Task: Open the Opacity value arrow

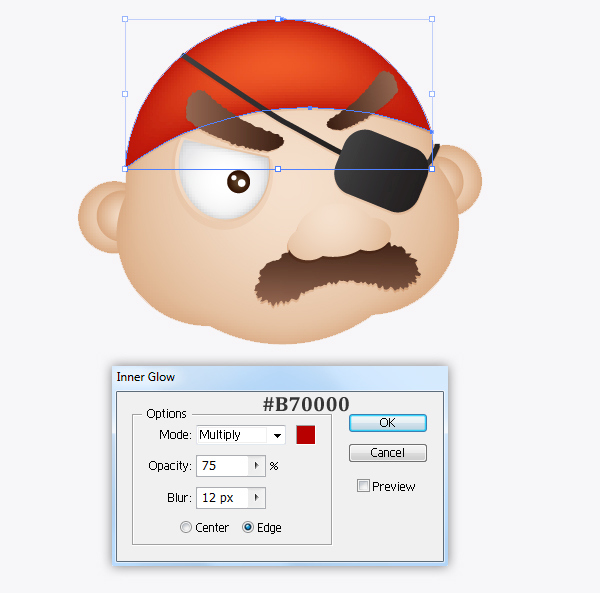Action: [257, 466]
